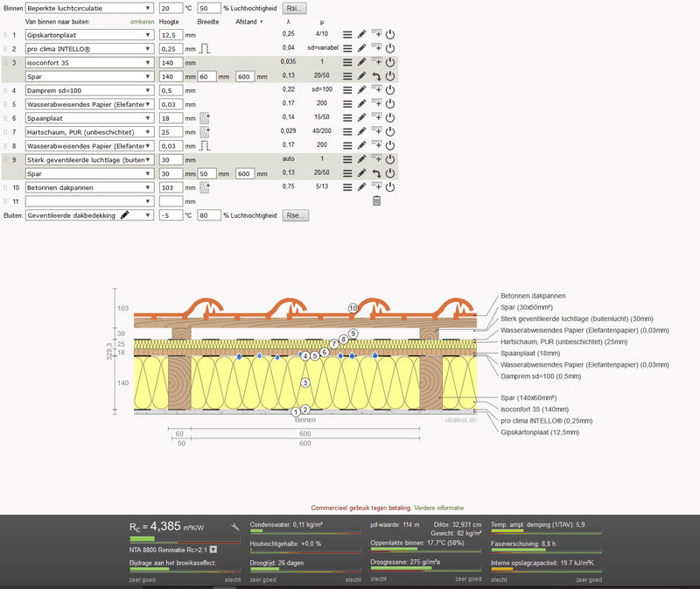Click the texture icon beside Spaanplaat height
700x589 pixels.
[205, 118]
